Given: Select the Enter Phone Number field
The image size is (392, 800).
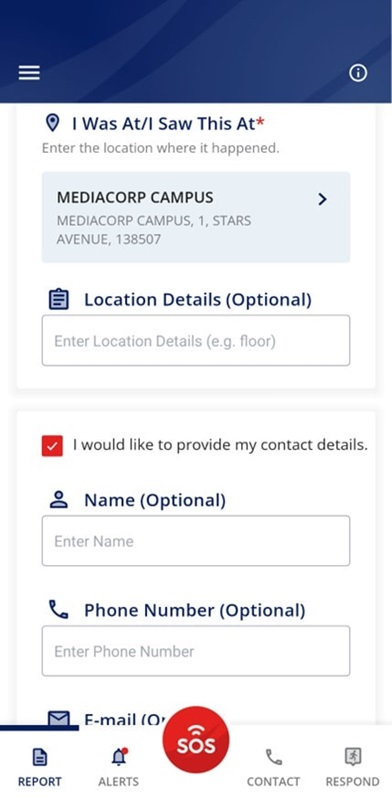Looking at the screenshot, I should 196,651.
